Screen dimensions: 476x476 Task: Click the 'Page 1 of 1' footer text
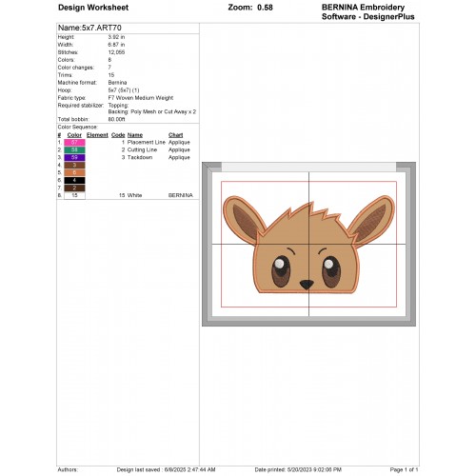pos(404,469)
